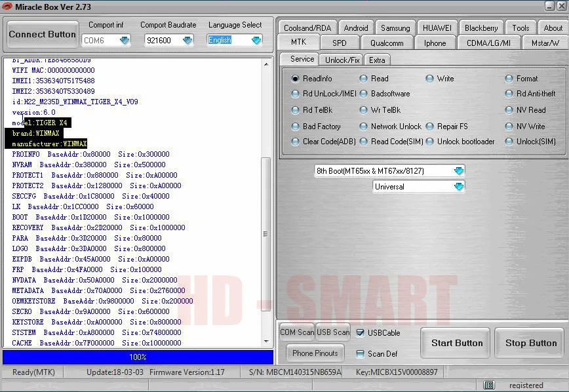Expand the Universal dropdown
The height and width of the screenshot is (392, 569).
(459, 187)
